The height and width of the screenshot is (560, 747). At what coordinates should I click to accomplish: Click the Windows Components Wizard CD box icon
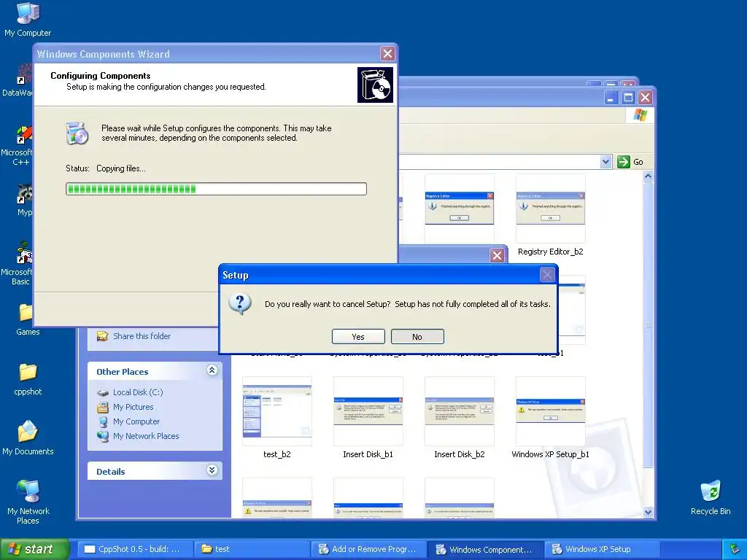[376, 85]
